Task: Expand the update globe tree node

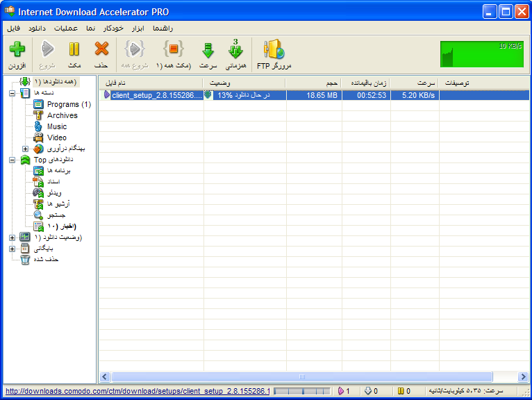Action: click(26, 149)
